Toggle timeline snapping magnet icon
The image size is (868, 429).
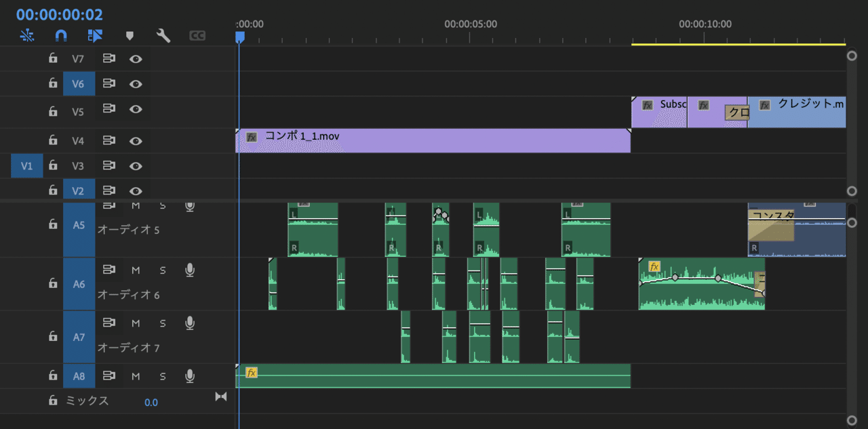coord(61,35)
